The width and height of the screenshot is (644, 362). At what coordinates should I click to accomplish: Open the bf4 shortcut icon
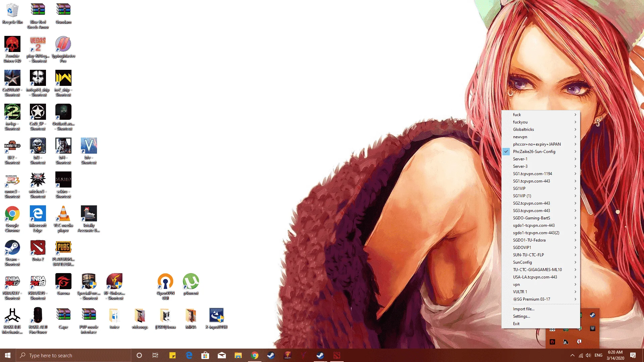[x=63, y=151]
